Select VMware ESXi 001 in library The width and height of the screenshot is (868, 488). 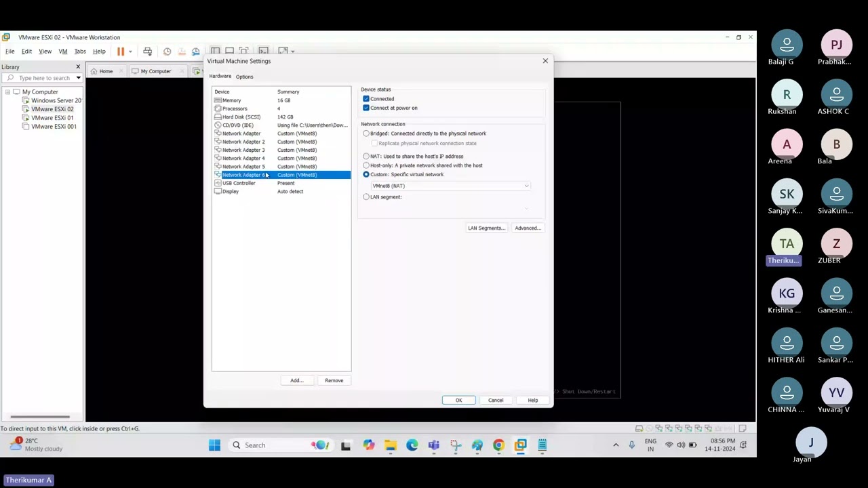(50, 127)
